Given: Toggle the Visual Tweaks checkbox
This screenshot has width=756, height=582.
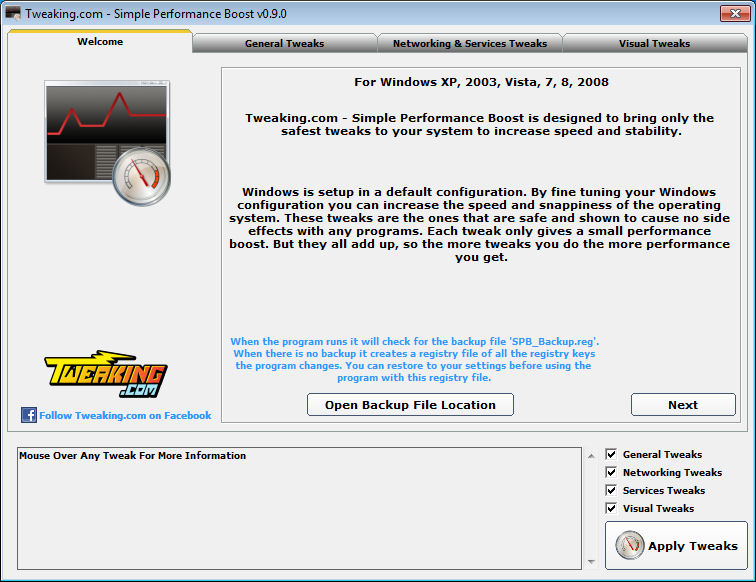Looking at the screenshot, I should pyautogui.click(x=611, y=508).
